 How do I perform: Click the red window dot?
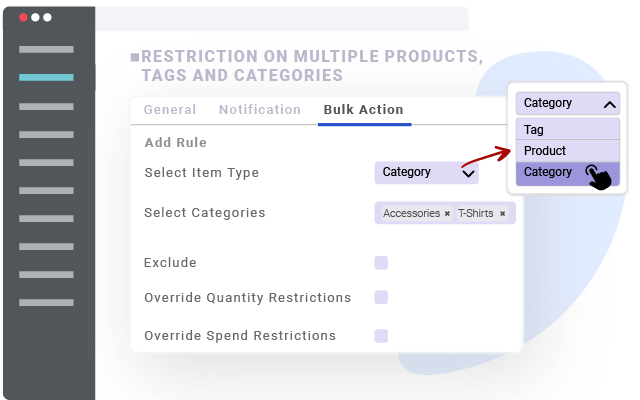point(23,18)
